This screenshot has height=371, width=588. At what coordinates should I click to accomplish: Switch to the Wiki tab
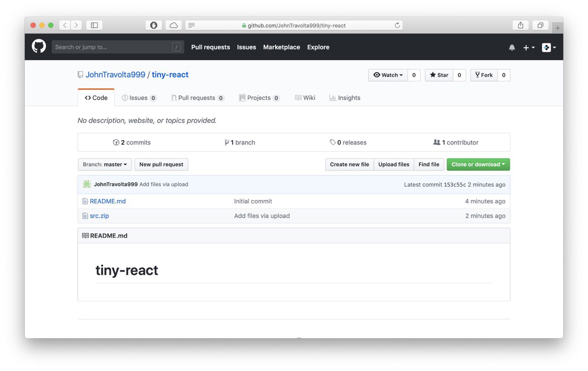[305, 97]
